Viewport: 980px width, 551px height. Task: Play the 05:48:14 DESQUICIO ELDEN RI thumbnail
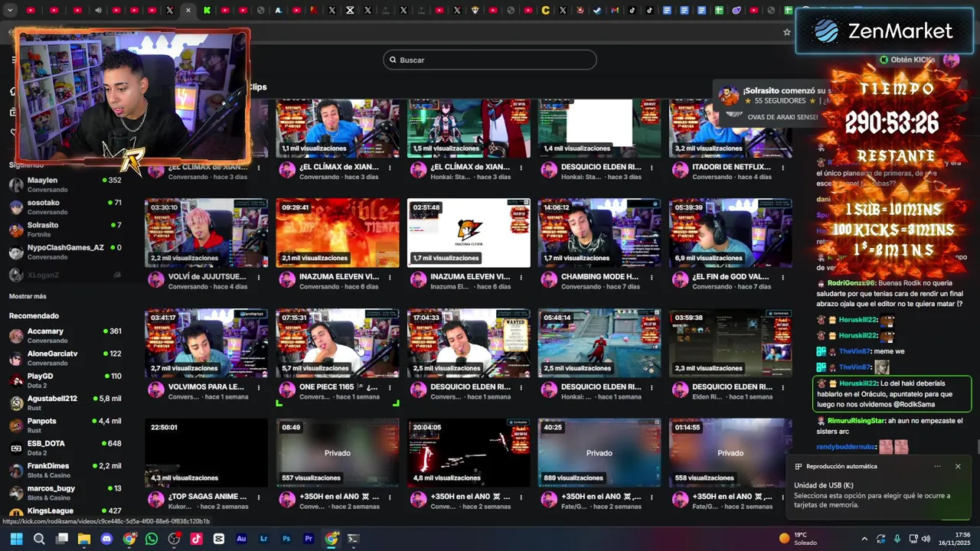(599, 343)
